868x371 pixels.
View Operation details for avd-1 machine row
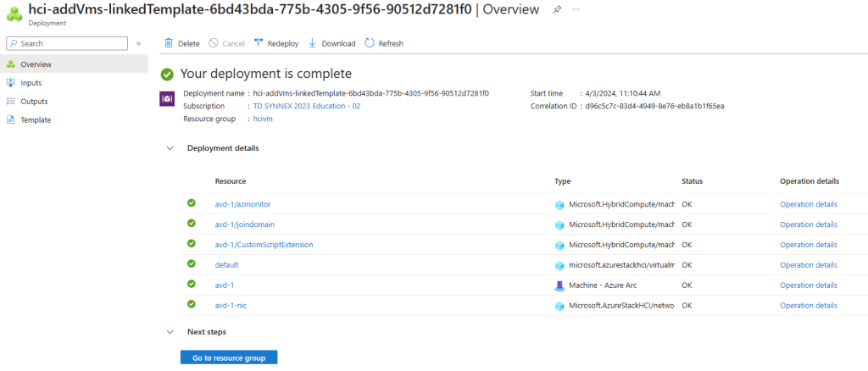(x=808, y=285)
